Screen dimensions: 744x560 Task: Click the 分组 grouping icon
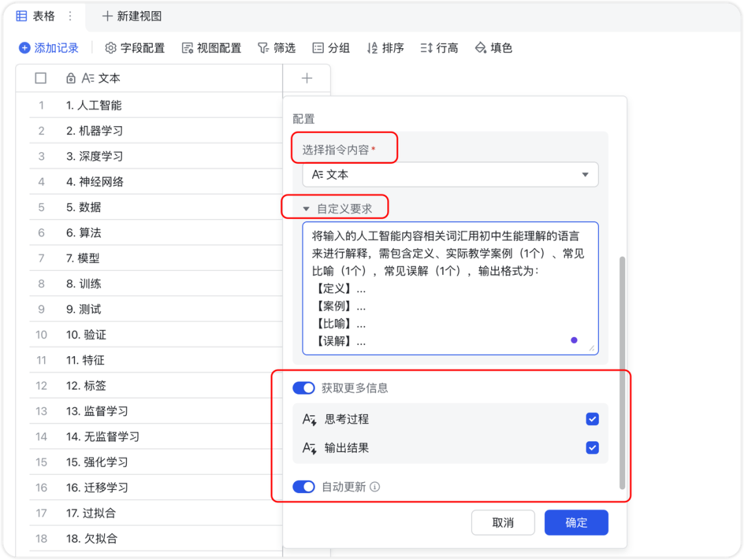(318, 48)
